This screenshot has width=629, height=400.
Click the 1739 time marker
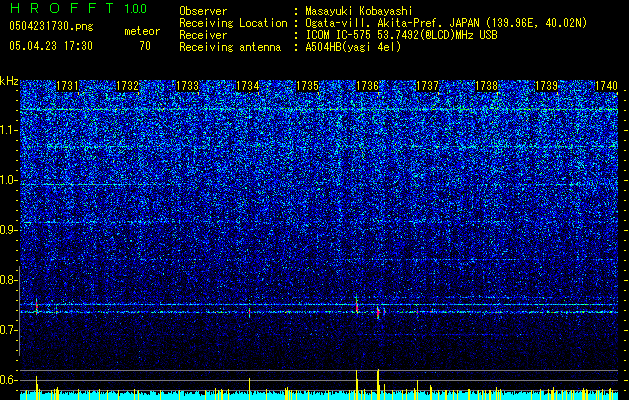tap(546, 86)
